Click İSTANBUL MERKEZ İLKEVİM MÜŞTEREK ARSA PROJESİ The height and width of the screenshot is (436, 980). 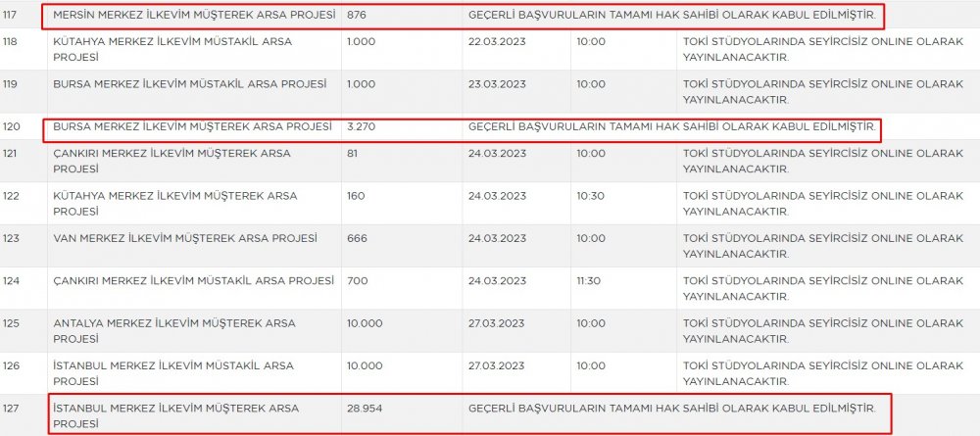pyautogui.click(x=176, y=415)
